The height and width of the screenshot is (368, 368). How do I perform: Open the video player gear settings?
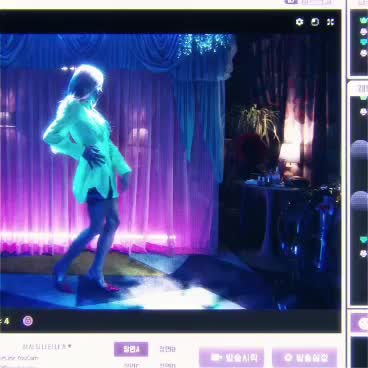[299, 22]
